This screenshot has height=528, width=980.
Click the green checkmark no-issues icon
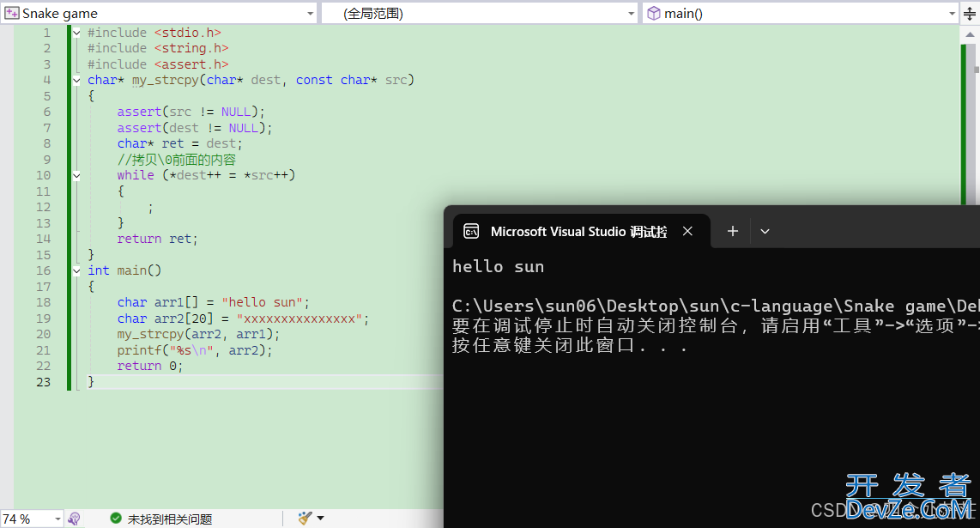(116, 519)
